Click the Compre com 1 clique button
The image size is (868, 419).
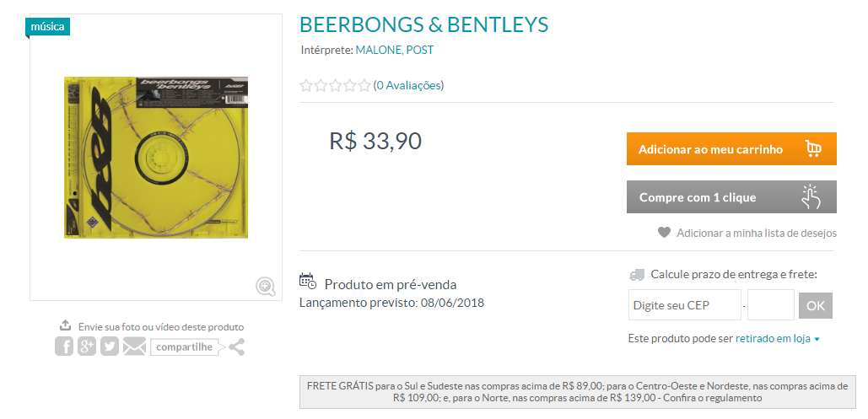731,197
